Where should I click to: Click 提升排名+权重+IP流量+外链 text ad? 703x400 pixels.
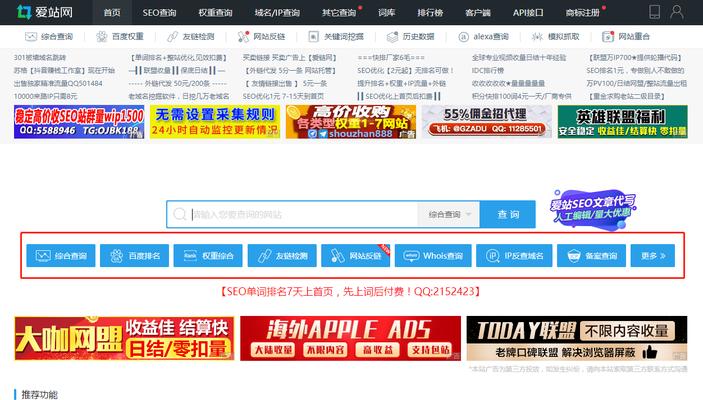tap(402, 83)
